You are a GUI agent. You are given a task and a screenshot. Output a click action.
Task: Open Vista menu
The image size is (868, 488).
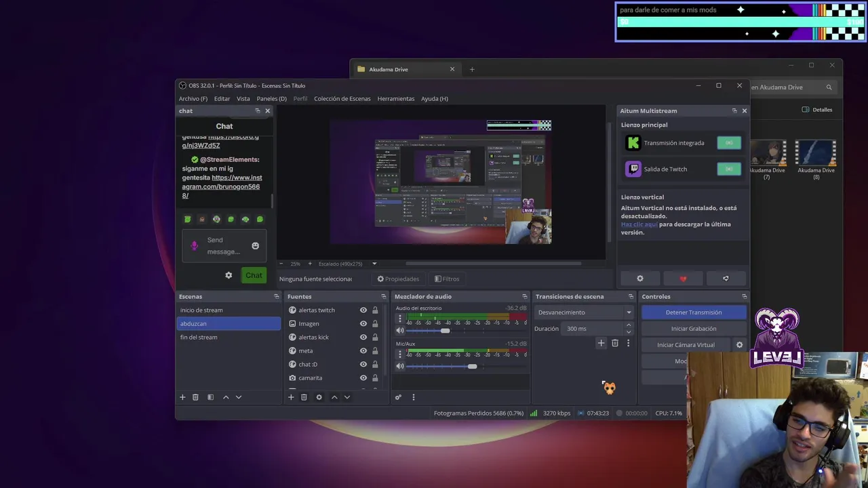pos(243,98)
